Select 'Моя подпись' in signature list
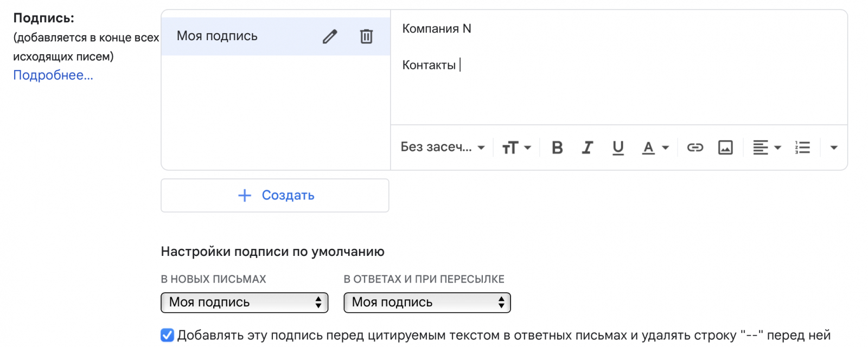 click(x=217, y=36)
